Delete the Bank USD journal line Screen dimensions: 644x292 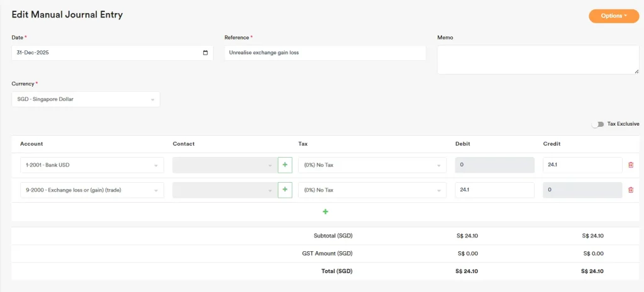click(631, 165)
